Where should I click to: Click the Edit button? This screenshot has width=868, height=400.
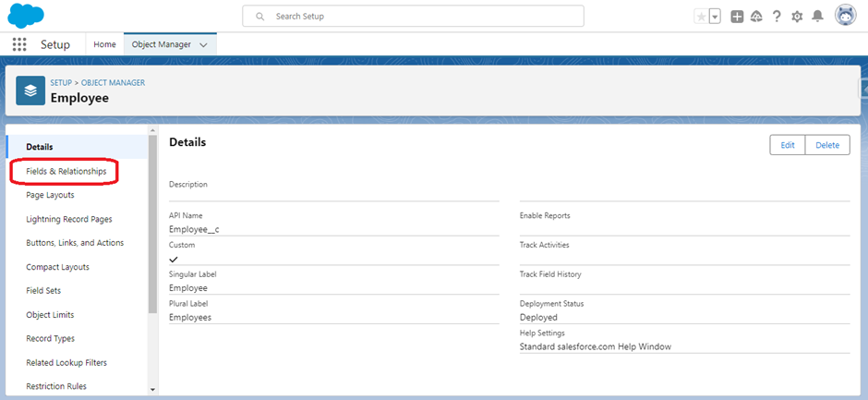pos(788,145)
